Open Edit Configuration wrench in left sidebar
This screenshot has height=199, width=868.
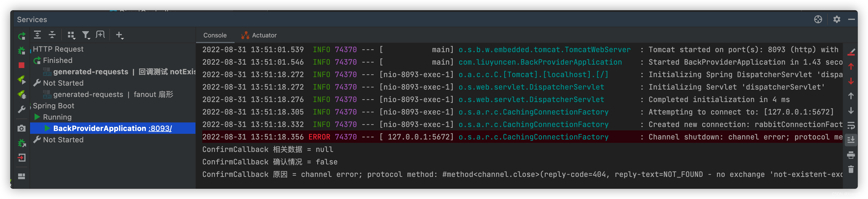click(22, 110)
